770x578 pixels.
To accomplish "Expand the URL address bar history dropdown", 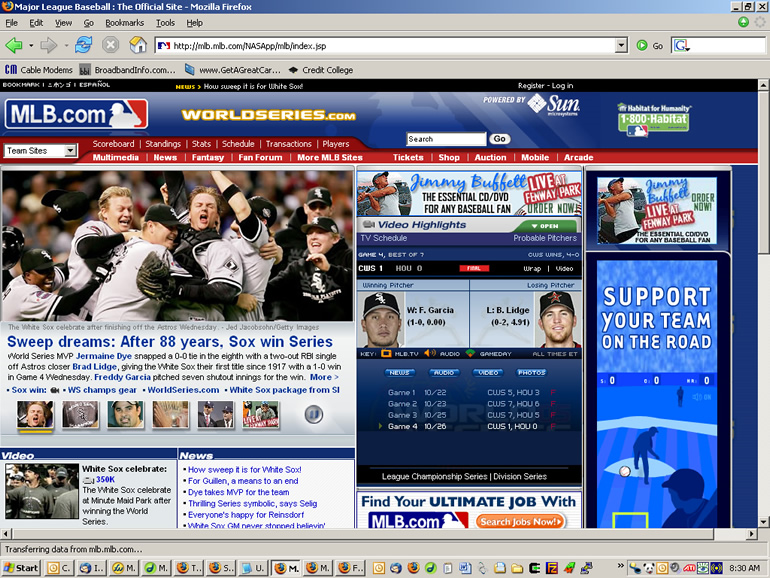I will pyautogui.click(x=621, y=46).
